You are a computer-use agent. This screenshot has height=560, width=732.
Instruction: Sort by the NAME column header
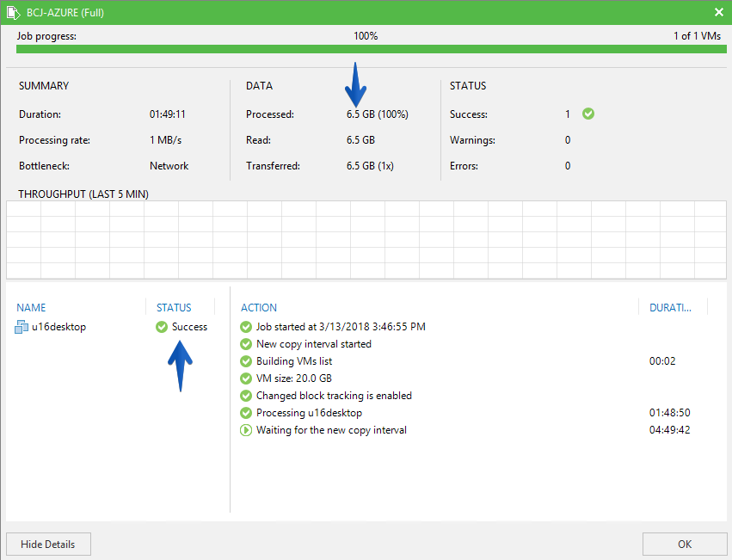click(31, 308)
